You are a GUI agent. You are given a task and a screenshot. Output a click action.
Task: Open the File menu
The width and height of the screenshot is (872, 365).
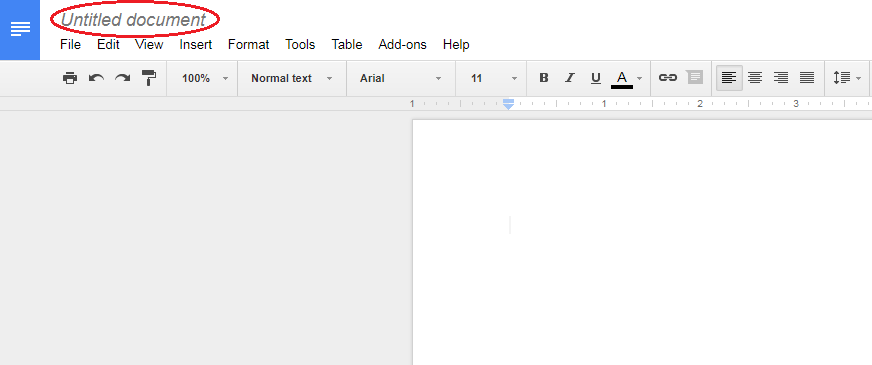tap(71, 45)
